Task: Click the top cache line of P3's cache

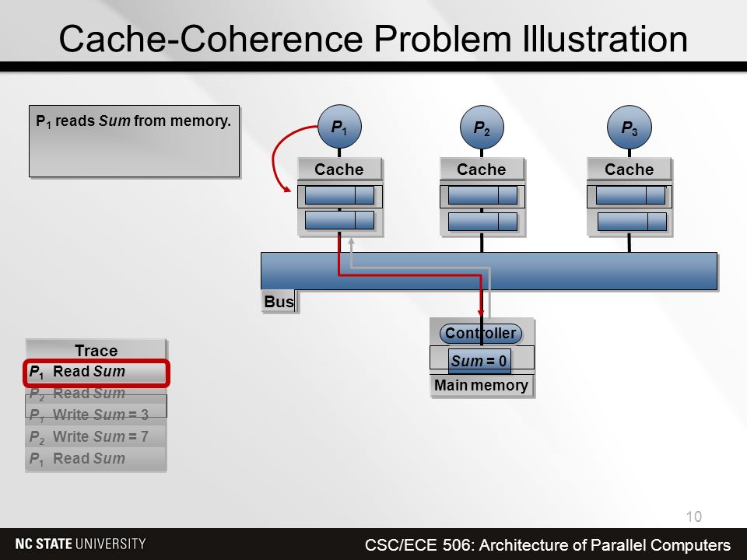Action: [x=630, y=195]
